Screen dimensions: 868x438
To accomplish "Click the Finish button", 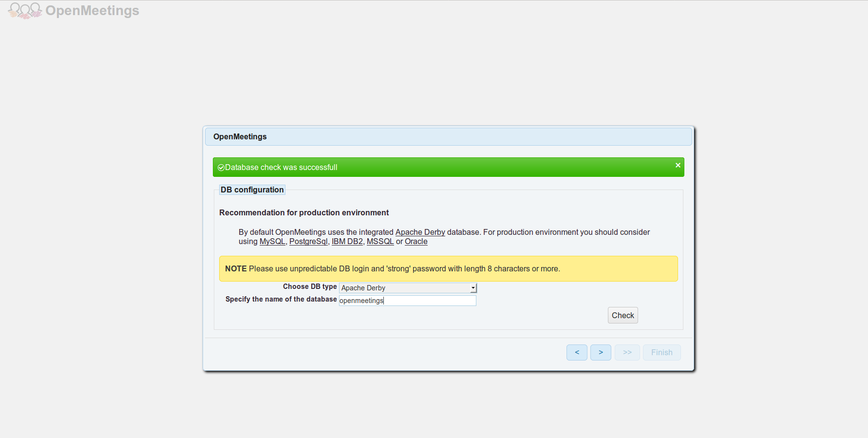I will point(661,352).
